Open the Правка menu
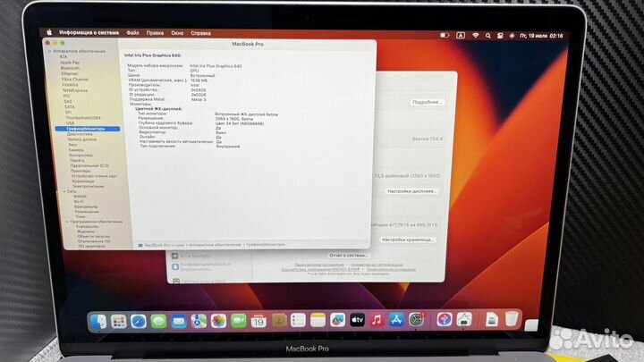The height and width of the screenshot is (362, 644). point(155,33)
